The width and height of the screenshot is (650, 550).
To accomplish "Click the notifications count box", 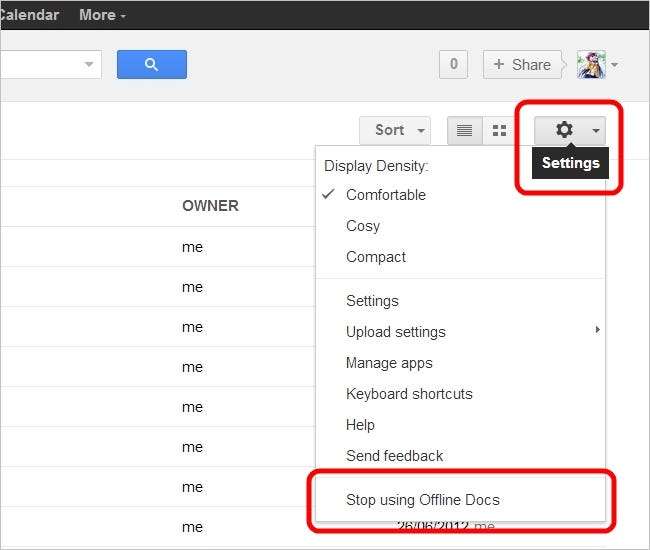I will coord(453,65).
